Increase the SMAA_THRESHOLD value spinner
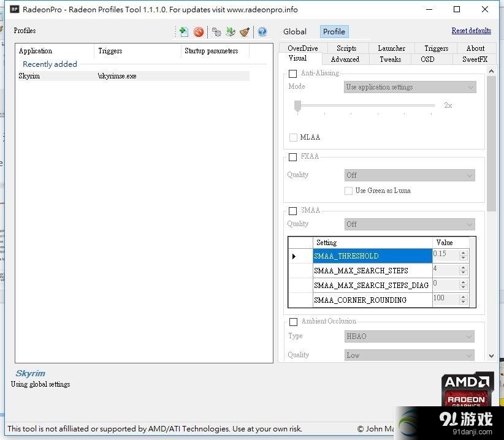 [x=463, y=252]
